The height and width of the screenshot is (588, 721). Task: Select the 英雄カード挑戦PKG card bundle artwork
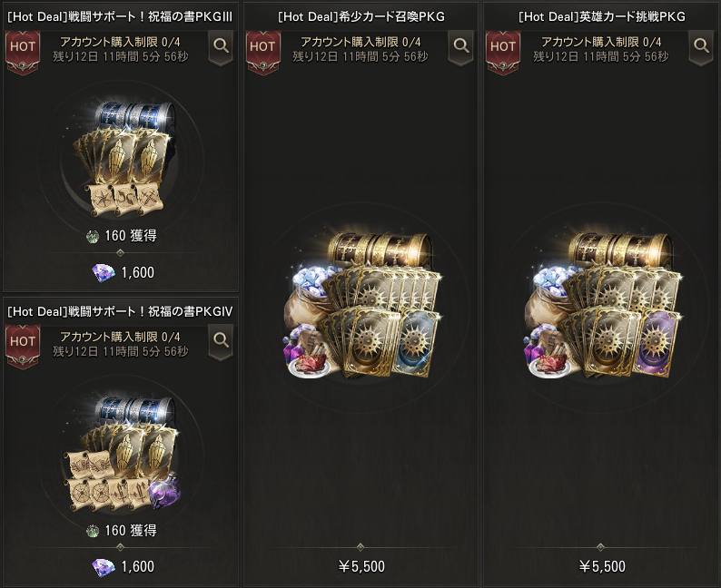pos(602,305)
